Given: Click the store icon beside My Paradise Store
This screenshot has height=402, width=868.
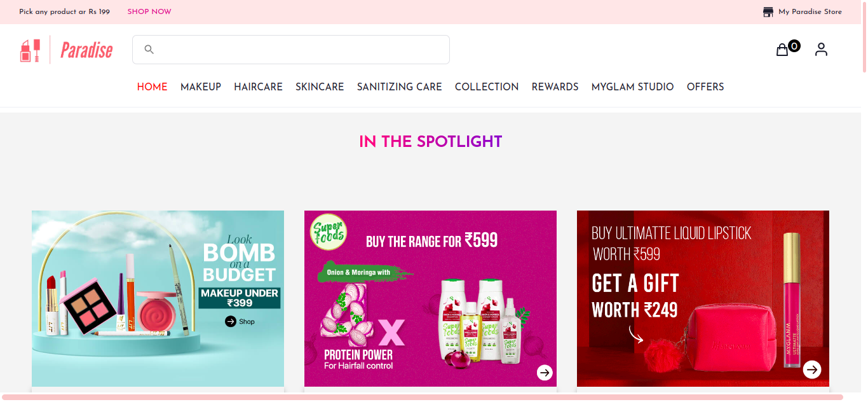Looking at the screenshot, I should 767,11.
